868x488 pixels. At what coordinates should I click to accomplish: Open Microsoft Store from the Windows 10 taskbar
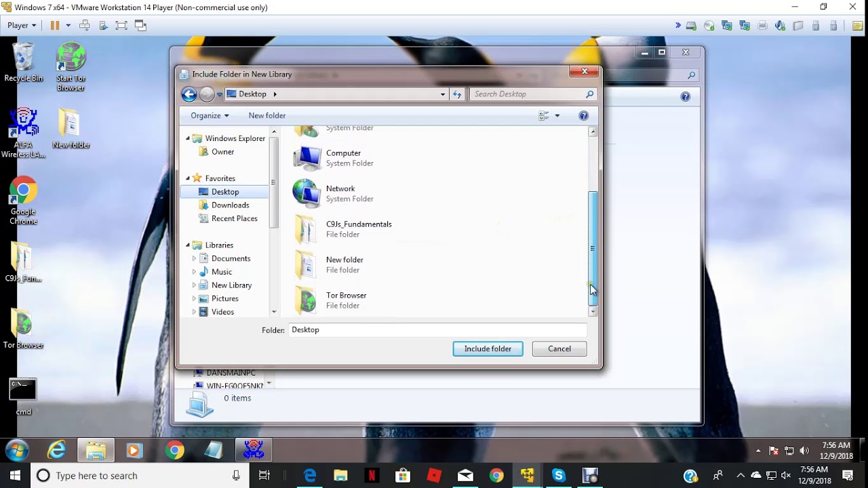(403, 476)
